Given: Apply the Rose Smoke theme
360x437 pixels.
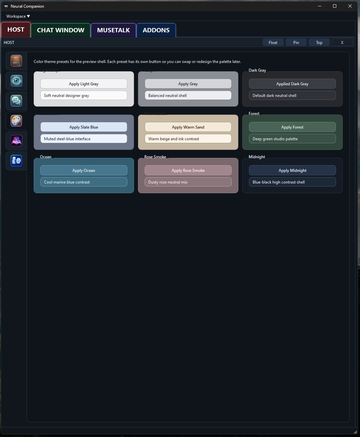Looking at the screenshot, I should pos(188,170).
